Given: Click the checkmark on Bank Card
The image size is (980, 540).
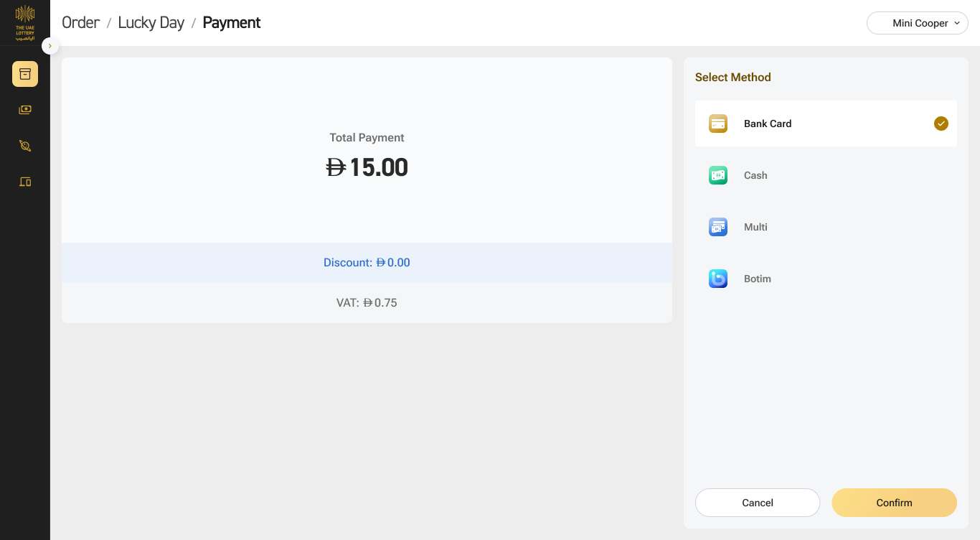Looking at the screenshot, I should click(941, 124).
